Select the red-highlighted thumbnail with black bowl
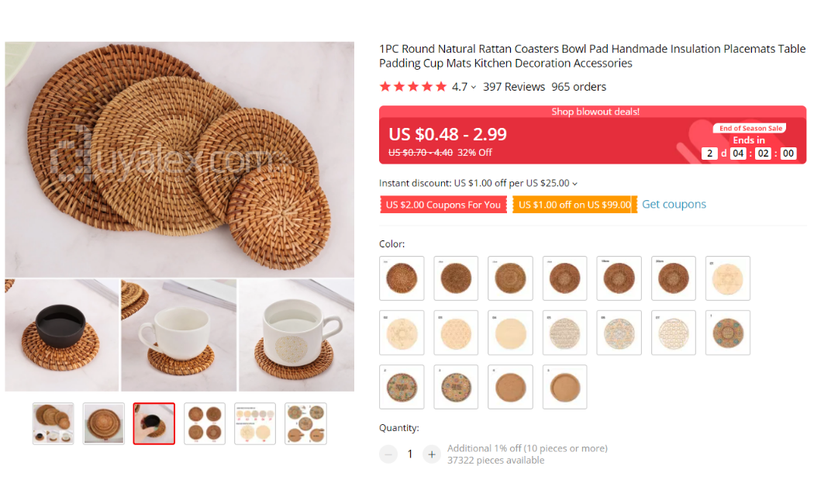The width and height of the screenshot is (814, 504). [x=153, y=423]
